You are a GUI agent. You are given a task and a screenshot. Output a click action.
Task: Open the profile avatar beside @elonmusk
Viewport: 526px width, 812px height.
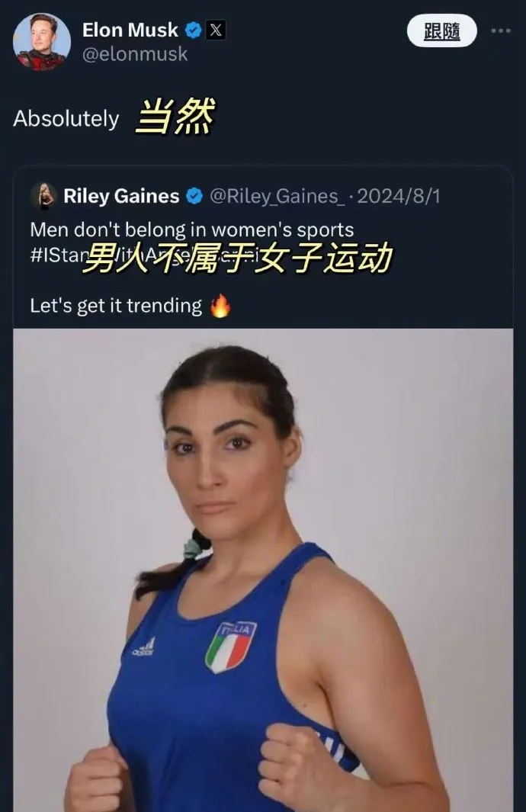41,41
